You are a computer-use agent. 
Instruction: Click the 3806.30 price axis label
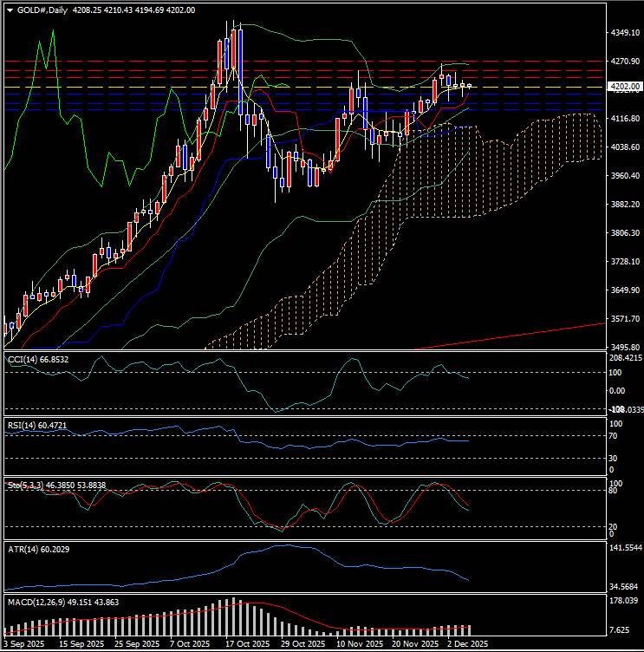[x=624, y=234]
